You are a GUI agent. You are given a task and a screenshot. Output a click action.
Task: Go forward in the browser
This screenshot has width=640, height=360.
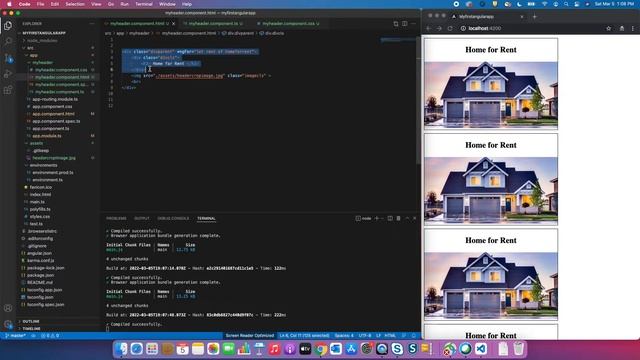point(439,29)
